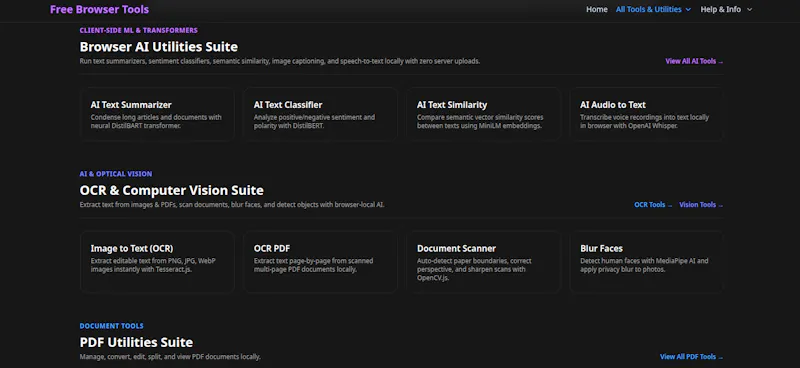Select the OCR & Computer Vision Suite heading
This screenshot has width=800, height=368.
pos(171,190)
